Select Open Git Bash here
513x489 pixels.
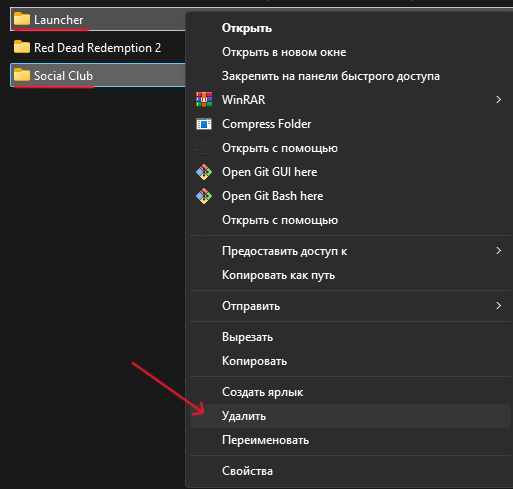(350, 196)
